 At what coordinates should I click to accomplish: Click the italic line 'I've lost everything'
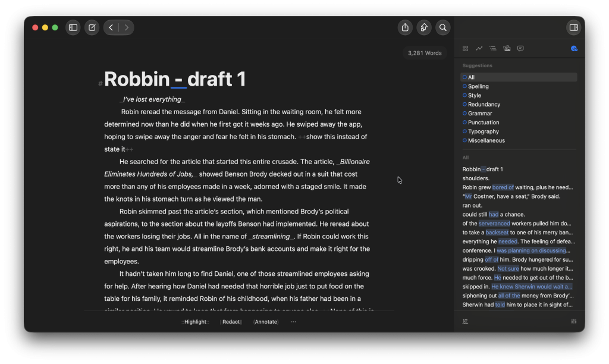152,99
